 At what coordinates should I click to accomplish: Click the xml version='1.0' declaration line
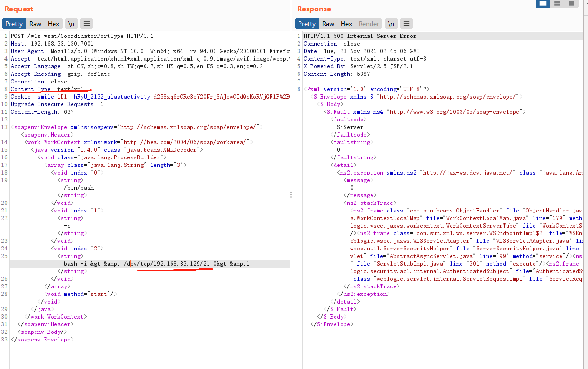pos(367,89)
